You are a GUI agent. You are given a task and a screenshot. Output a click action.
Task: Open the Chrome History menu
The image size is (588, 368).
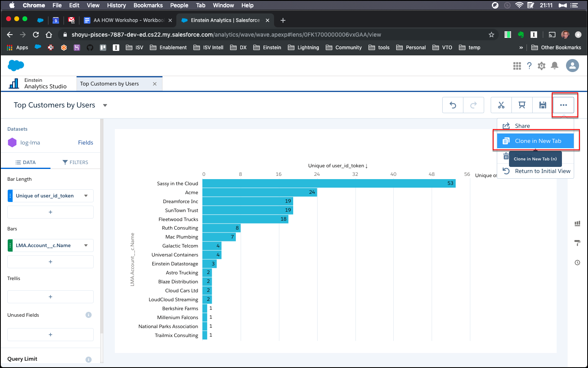(x=116, y=5)
